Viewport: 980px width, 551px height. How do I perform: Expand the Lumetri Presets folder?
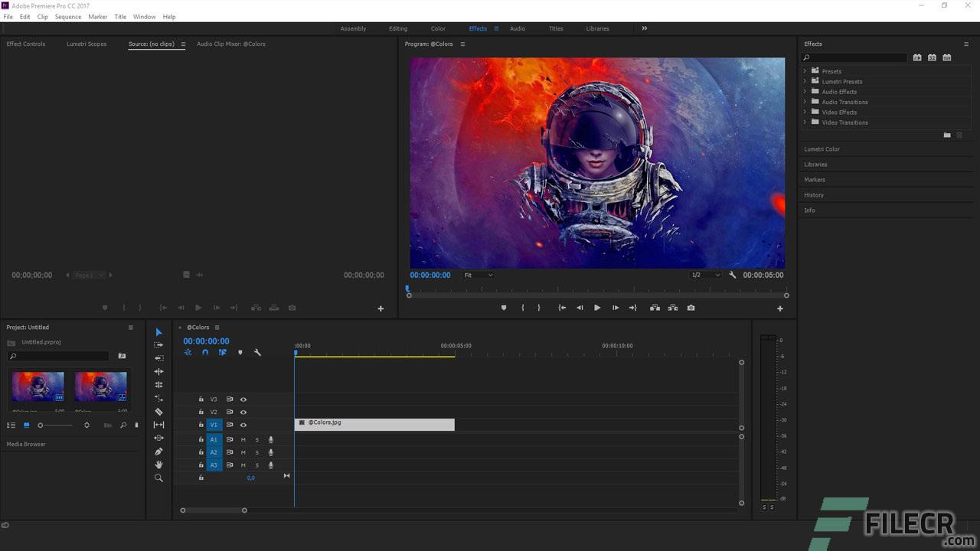[x=805, y=81]
